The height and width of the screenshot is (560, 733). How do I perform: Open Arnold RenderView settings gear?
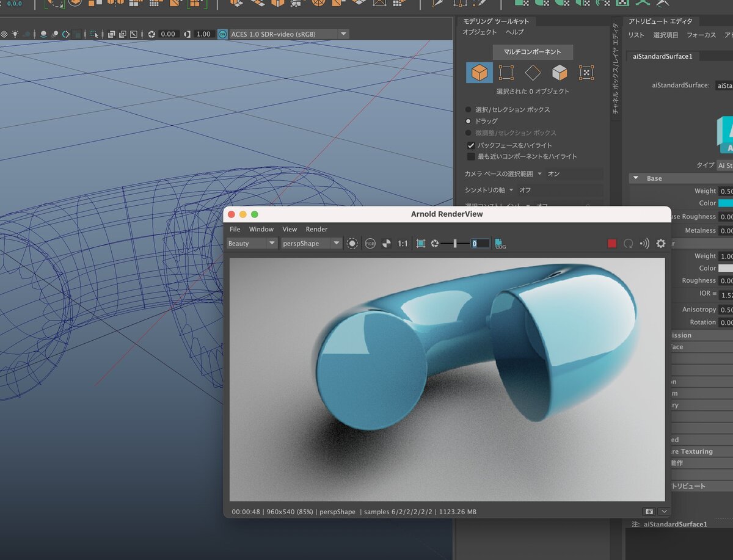(660, 243)
